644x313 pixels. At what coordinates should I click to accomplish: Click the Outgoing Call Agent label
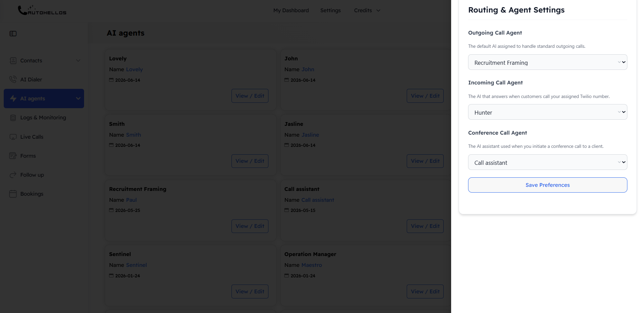495,33
